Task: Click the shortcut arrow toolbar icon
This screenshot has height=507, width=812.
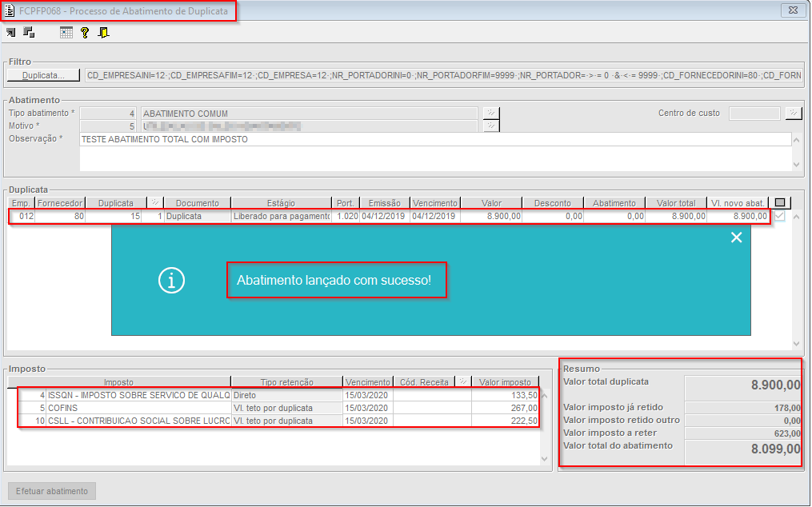Action: (10, 33)
